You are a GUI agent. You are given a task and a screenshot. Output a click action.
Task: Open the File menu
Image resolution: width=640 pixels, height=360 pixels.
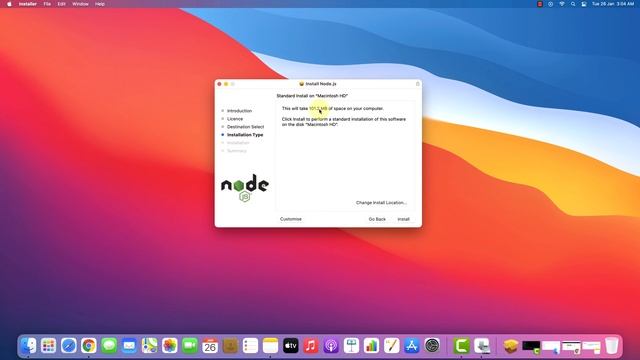tap(47, 4)
